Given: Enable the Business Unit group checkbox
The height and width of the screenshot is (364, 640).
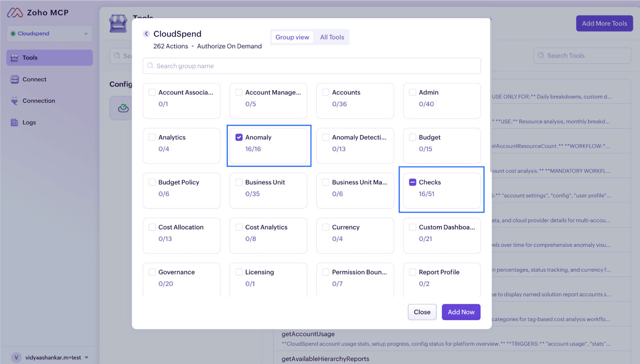Looking at the screenshot, I should pos(239,182).
